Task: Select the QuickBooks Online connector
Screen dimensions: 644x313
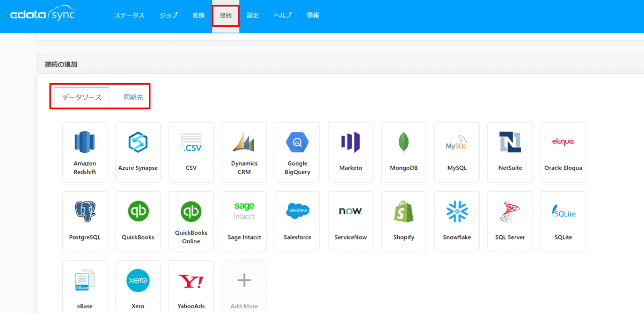Action: click(x=191, y=221)
